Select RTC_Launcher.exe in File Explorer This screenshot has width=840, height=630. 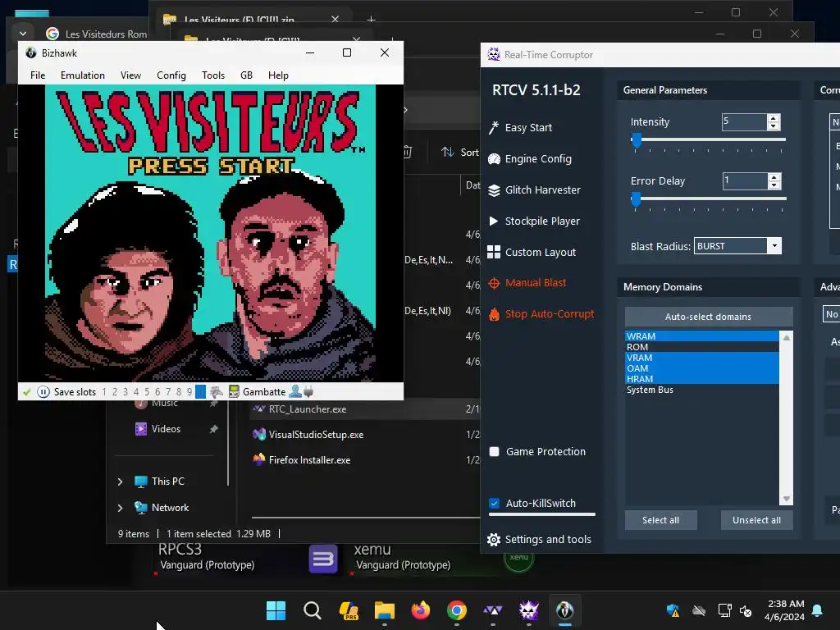307,409
